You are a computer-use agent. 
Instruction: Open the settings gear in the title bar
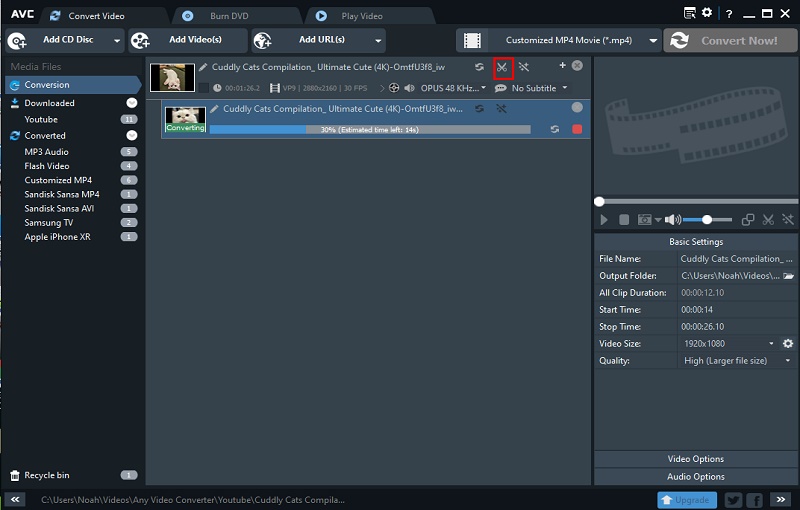707,13
